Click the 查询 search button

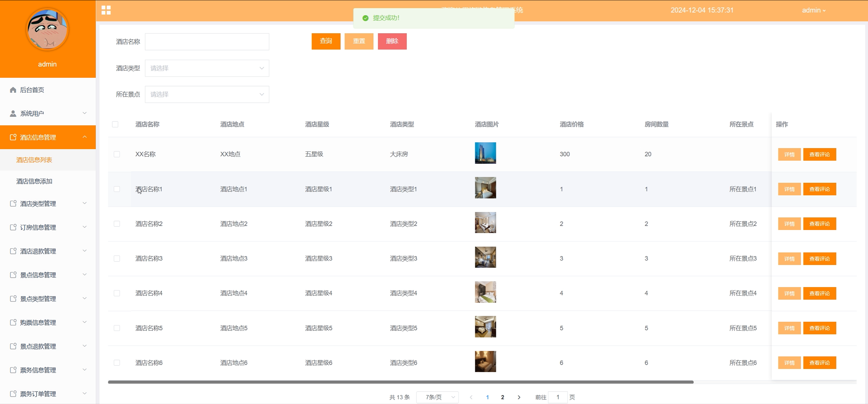(326, 41)
